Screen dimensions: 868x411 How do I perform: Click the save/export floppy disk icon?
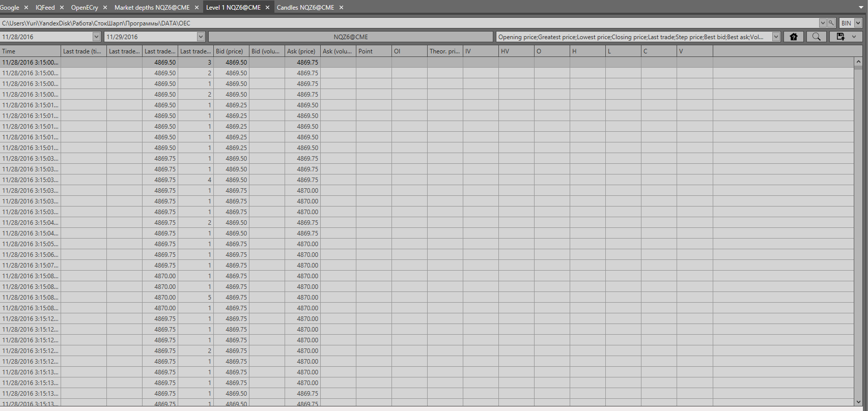[x=841, y=37]
